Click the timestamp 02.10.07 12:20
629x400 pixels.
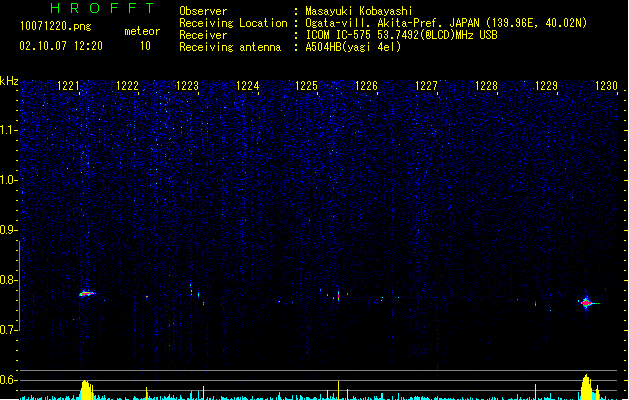61,46
